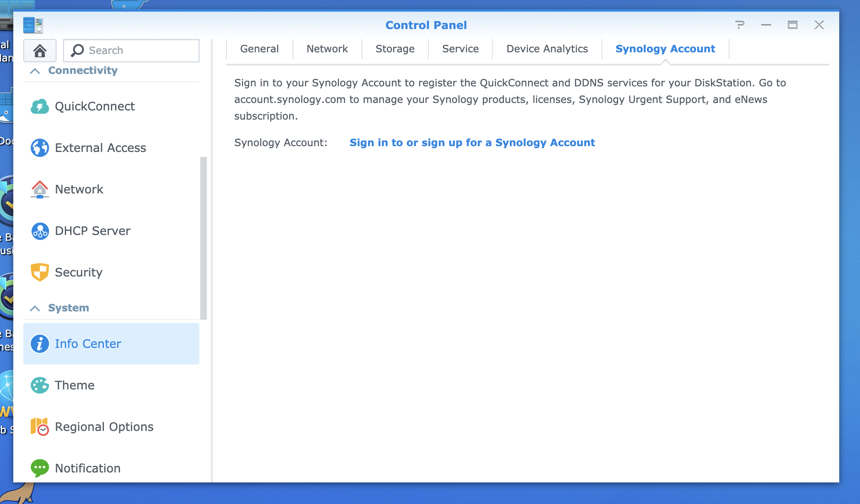Switch to the Network tab
The height and width of the screenshot is (504, 860).
coord(327,49)
